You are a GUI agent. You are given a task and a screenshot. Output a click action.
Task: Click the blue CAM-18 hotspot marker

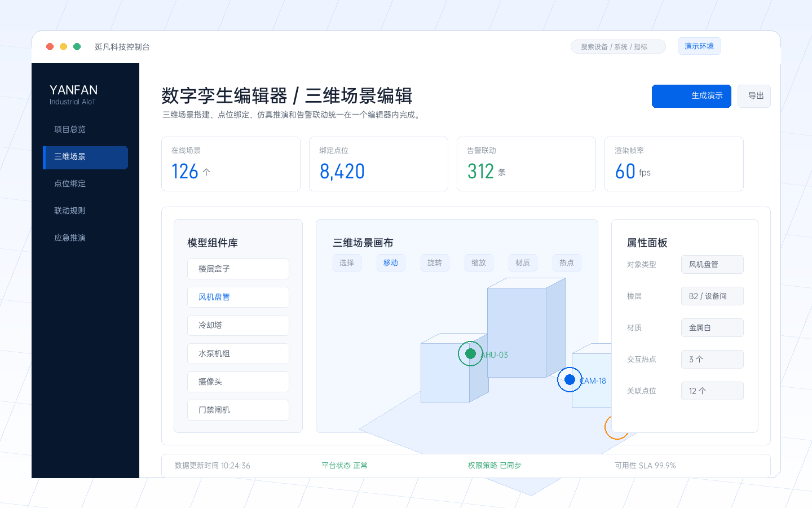570,380
